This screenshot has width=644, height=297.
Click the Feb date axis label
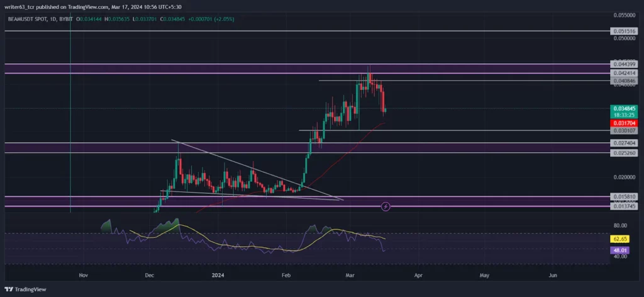click(286, 275)
